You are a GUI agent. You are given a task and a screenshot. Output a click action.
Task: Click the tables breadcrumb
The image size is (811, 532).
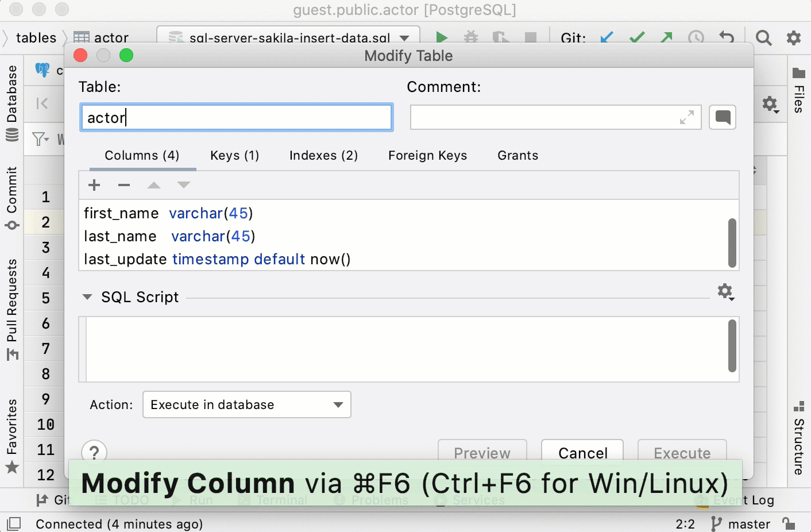tap(36, 38)
